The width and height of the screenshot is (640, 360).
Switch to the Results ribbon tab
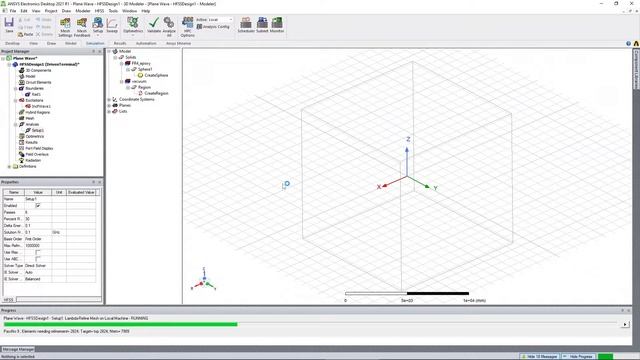[120, 43]
